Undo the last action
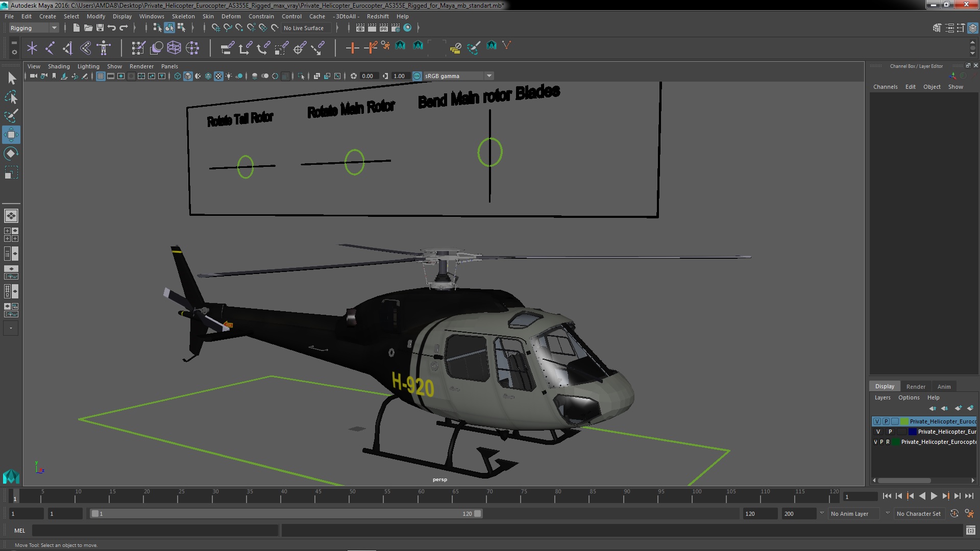980x551 pixels. coord(111,28)
